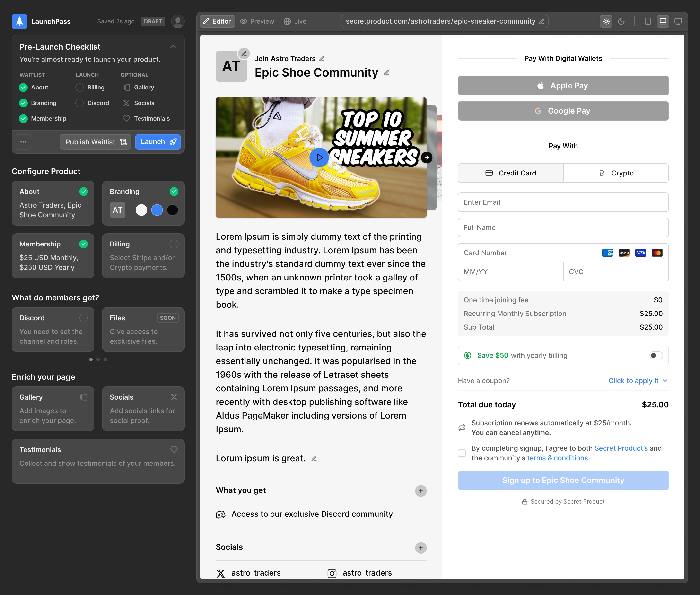Image resolution: width=700 pixels, height=595 pixels.
Task: Play the Top 10 Summer Sneakers video
Action: [x=319, y=157]
